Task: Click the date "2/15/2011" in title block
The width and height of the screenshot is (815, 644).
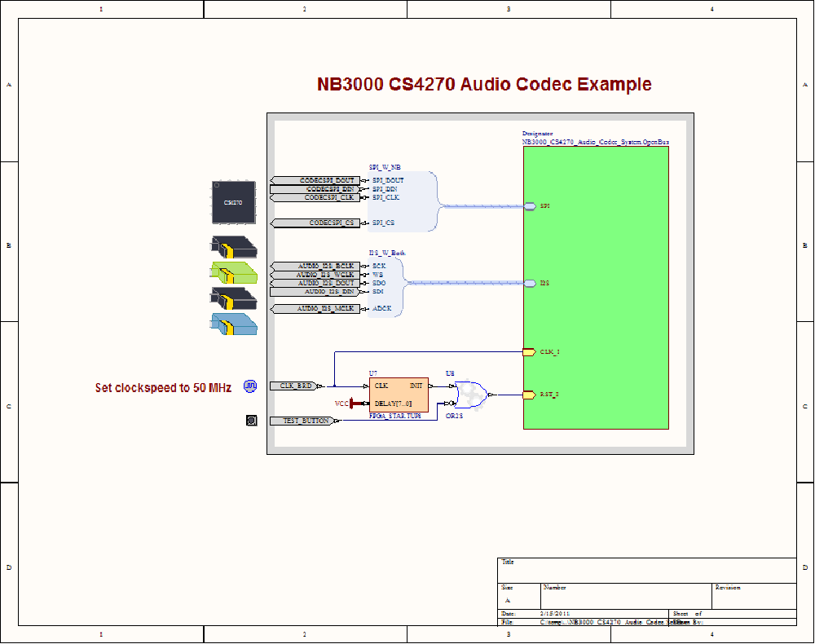Action: (554, 614)
